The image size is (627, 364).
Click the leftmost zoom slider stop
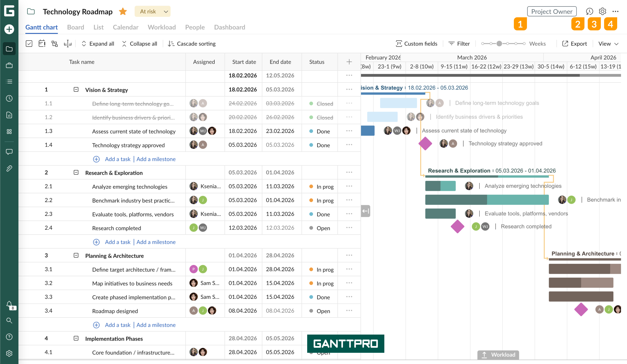coord(483,43)
